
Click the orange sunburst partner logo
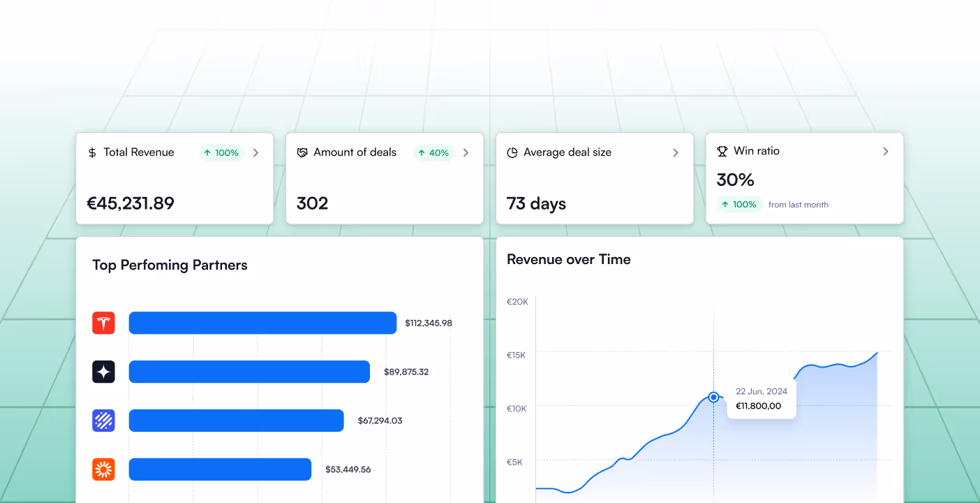coord(103,469)
